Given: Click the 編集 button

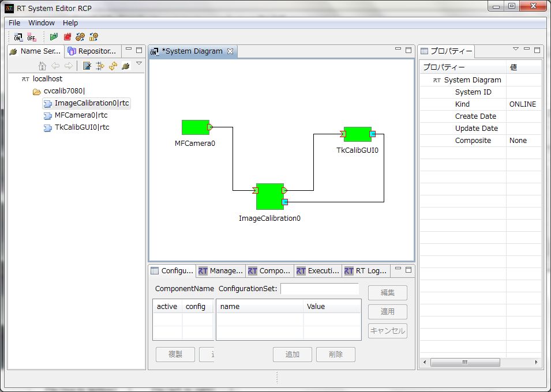Looking at the screenshot, I should pos(388,293).
